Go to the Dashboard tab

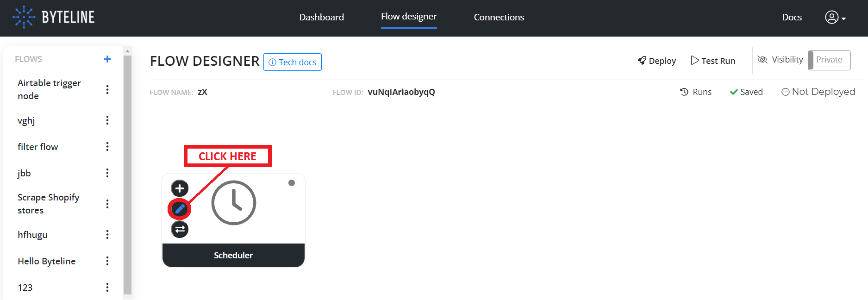[322, 17]
